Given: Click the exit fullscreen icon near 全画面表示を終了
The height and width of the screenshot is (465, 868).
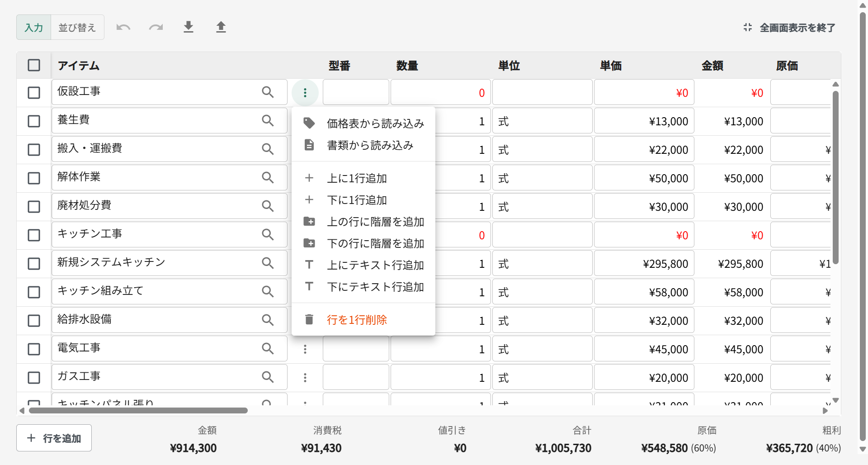Looking at the screenshot, I should (747, 27).
